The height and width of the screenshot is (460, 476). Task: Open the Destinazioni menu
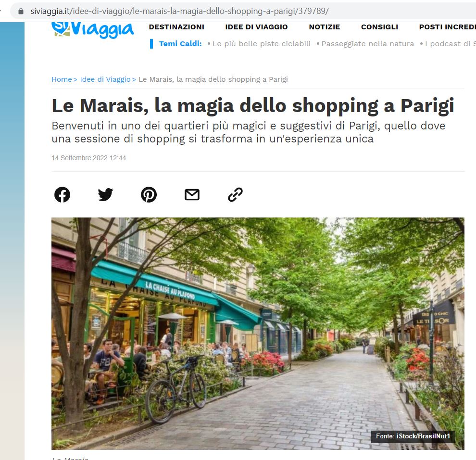tap(176, 27)
